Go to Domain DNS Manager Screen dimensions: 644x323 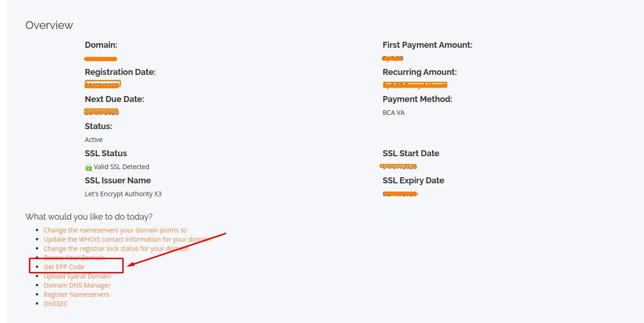coord(77,285)
